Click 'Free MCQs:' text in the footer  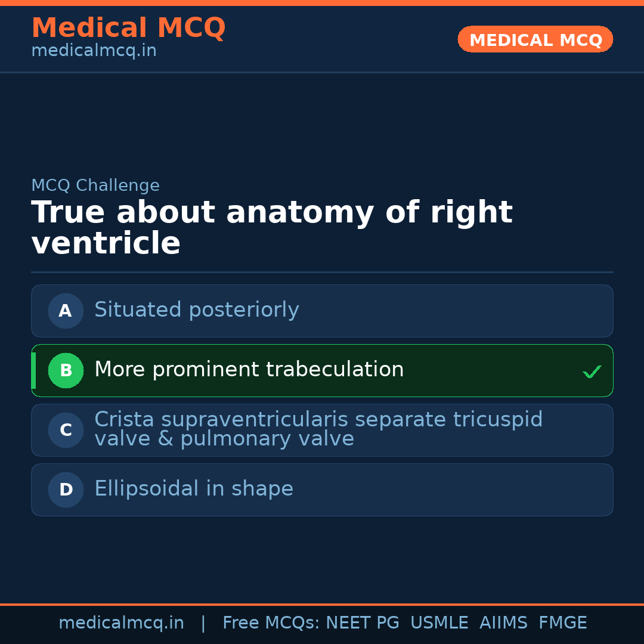tap(271, 623)
